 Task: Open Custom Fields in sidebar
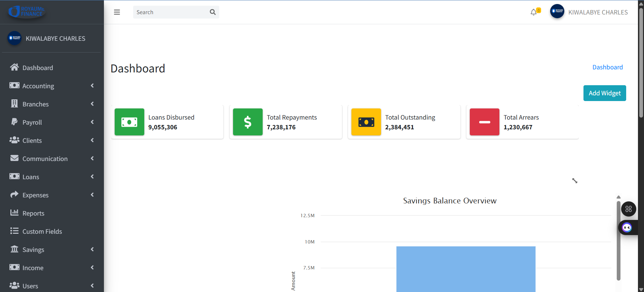[42, 231]
